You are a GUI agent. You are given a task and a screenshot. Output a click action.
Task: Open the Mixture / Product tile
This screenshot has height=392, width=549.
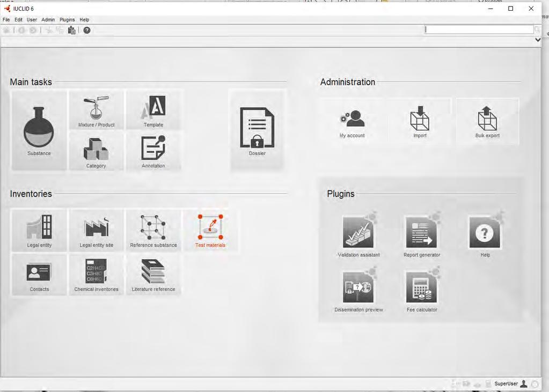[x=96, y=110]
